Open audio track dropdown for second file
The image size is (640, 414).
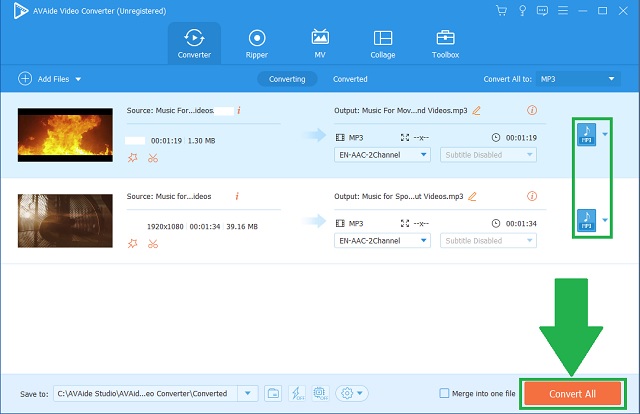point(382,240)
